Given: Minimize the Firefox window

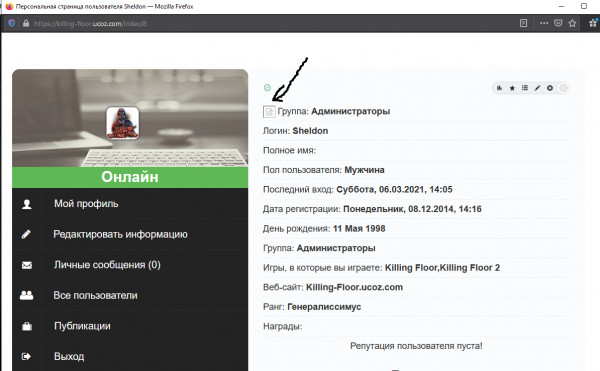Looking at the screenshot, I should (x=561, y=6).
